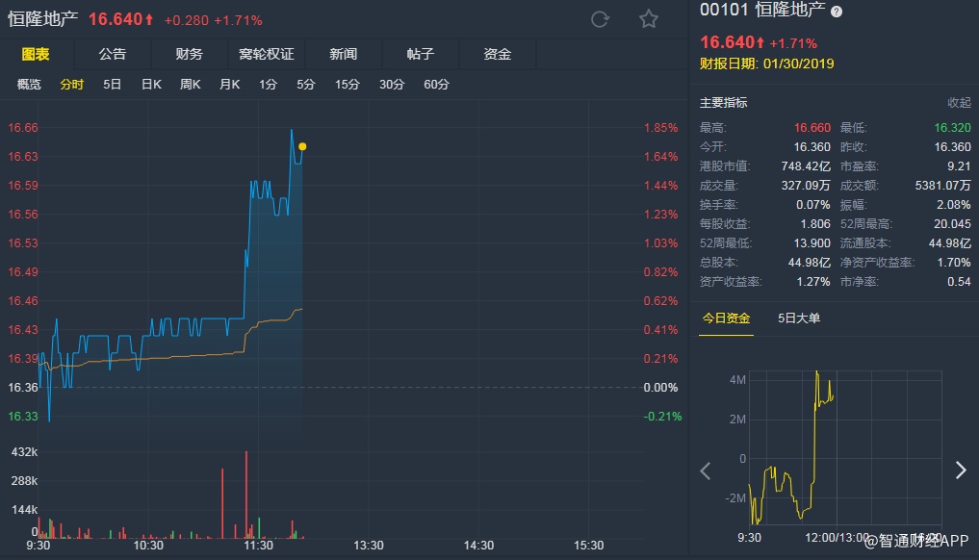Collapse the 主要指标 panel via 收起
Image resolution: width=979 pixels, height=560 pixels.
click(959, 103)
